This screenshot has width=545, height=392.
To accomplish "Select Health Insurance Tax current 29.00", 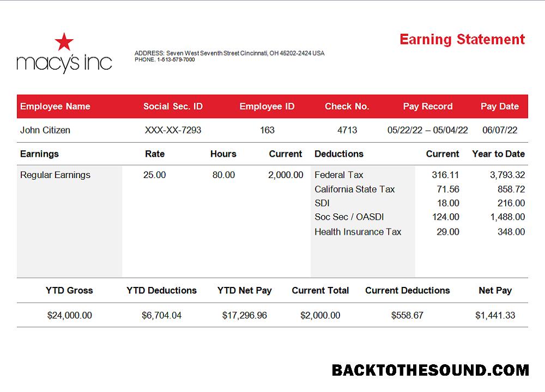I will (447, 232).
